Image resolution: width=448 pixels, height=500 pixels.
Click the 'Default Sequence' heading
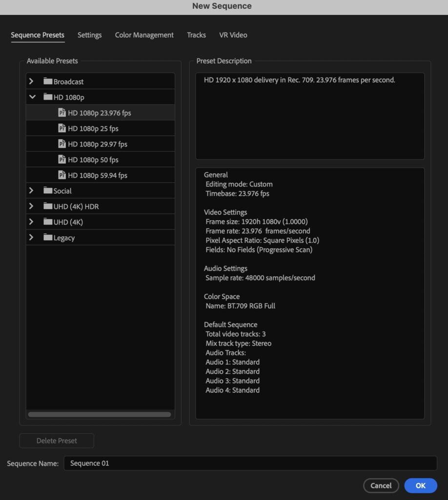pyautogui.click(x=231, y=325)
